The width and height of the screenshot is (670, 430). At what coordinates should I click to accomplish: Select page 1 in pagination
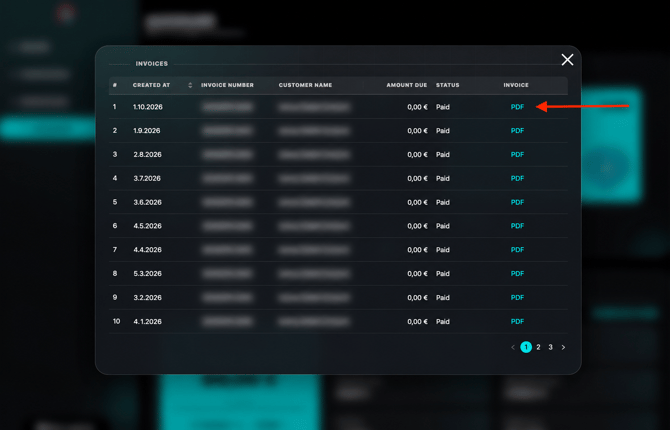point(526,347)
